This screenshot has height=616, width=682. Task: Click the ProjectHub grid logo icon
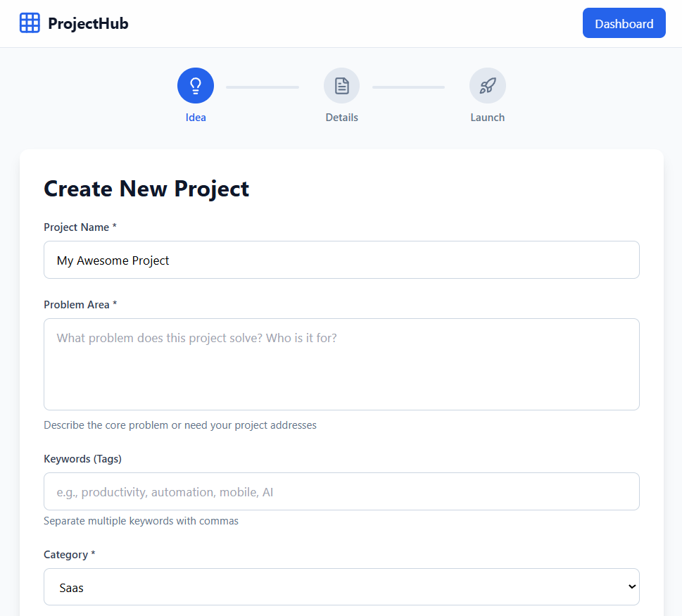30,23
